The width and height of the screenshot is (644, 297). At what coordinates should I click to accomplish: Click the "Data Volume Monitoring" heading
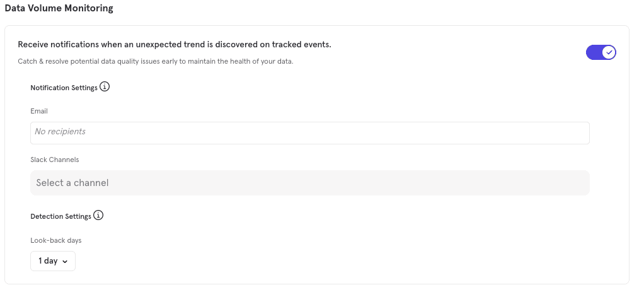(x=59, y=8)
